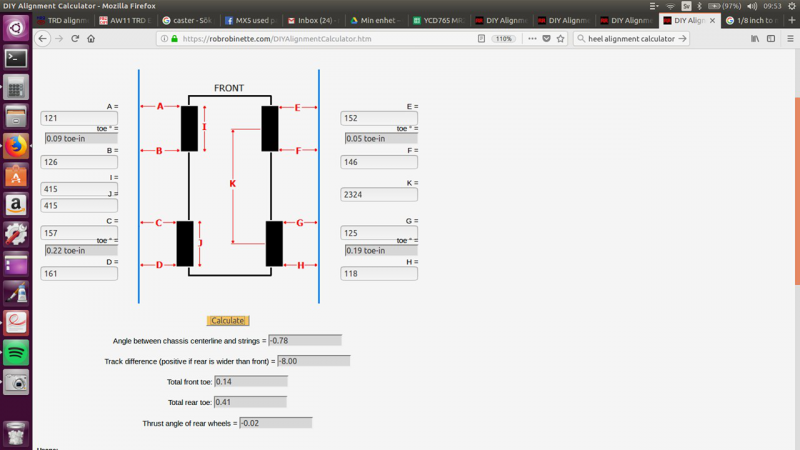The image size is (800, 450).
Task: Open the Amazon launcher icon
Action: pos(16,205)
